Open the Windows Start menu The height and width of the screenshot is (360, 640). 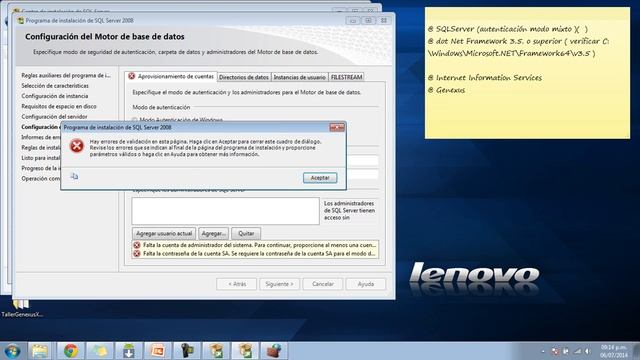click(12, 351)
